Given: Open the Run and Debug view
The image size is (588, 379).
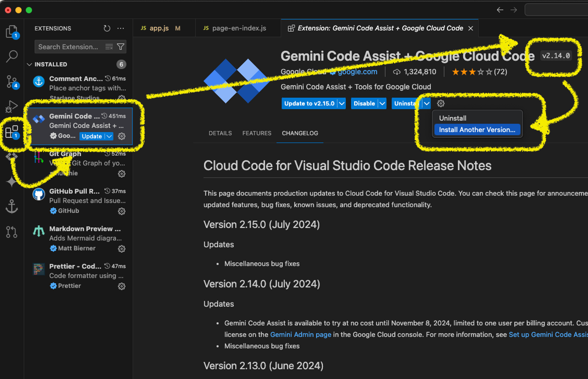Looking at the screenshot, I should tap(12, 106).
